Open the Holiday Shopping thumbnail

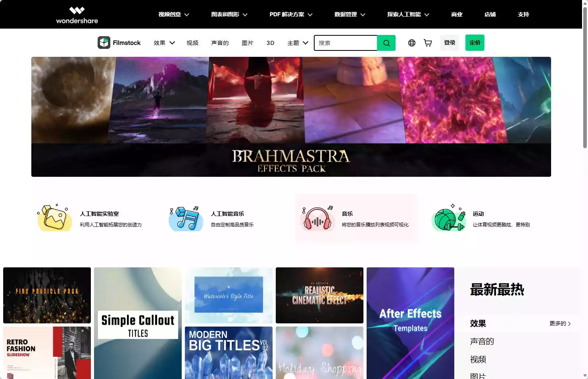(x=319, y=353)
